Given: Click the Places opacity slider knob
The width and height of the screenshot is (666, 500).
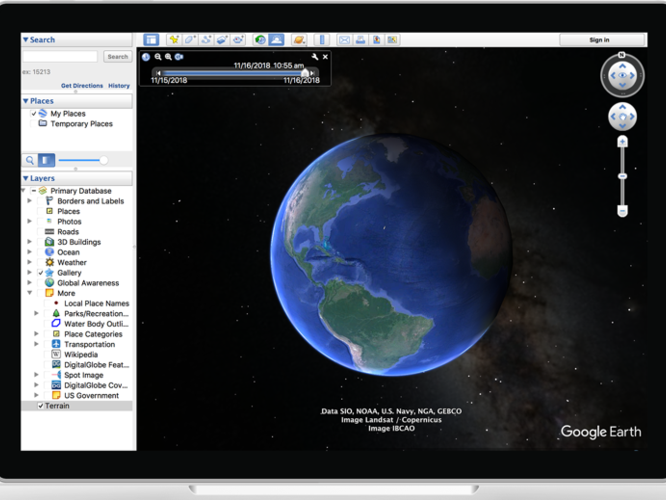Looking at the screenshot, I should 104,160.
